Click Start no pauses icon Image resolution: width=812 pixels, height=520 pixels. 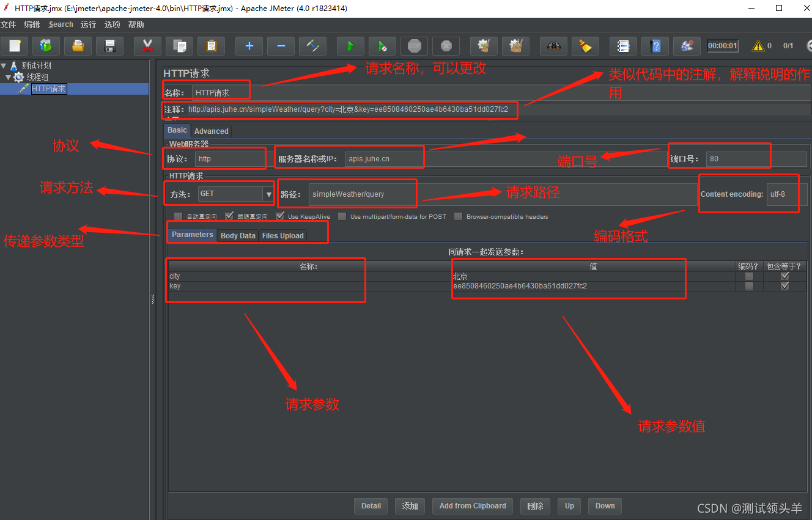tap(382, 46)
